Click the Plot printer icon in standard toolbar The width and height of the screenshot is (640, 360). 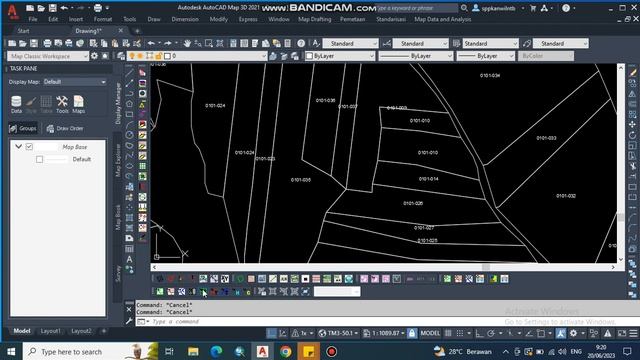pyautogui.click(x=47, y=43)
